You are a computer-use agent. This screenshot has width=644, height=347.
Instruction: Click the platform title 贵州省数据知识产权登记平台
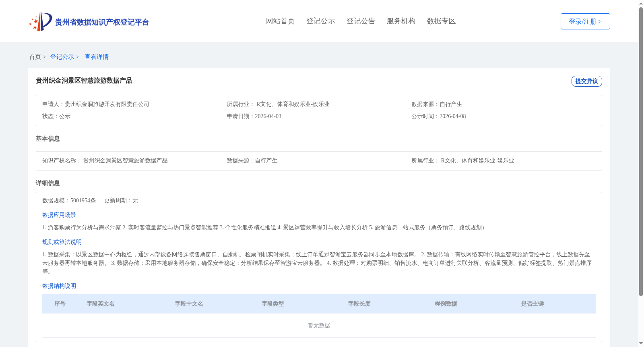click(102, 22)
